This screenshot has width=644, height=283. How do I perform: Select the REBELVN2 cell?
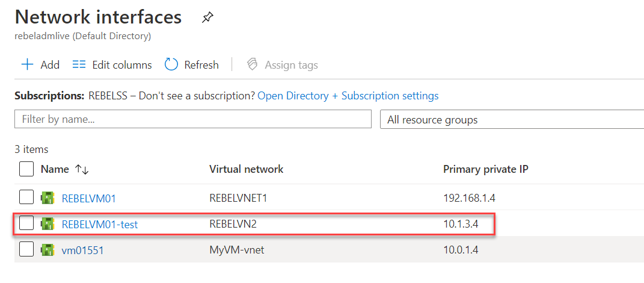[233, 224]
